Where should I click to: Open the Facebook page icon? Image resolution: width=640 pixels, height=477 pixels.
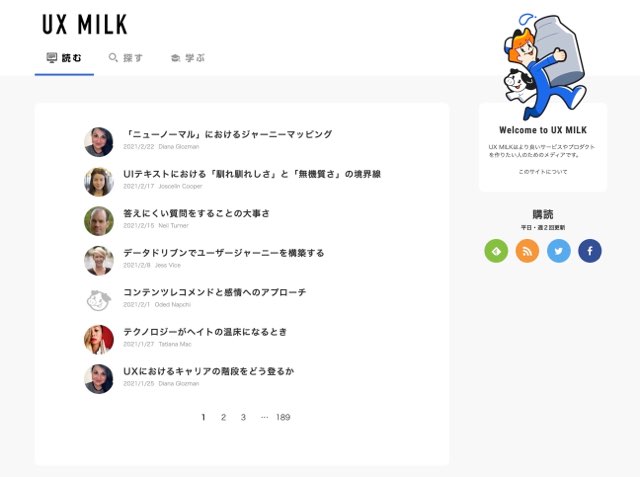click(x=590, y=251)
